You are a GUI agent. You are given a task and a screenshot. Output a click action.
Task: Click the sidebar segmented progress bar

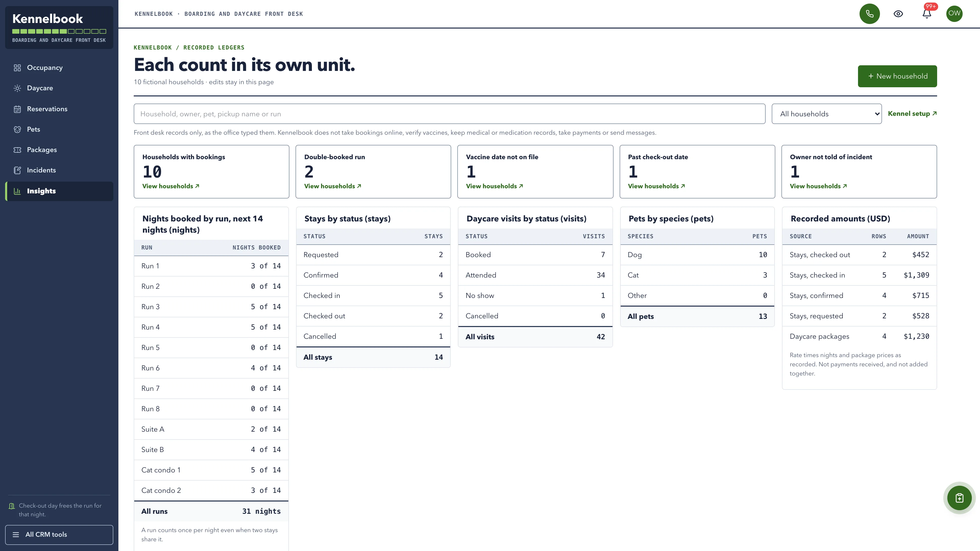59,31
